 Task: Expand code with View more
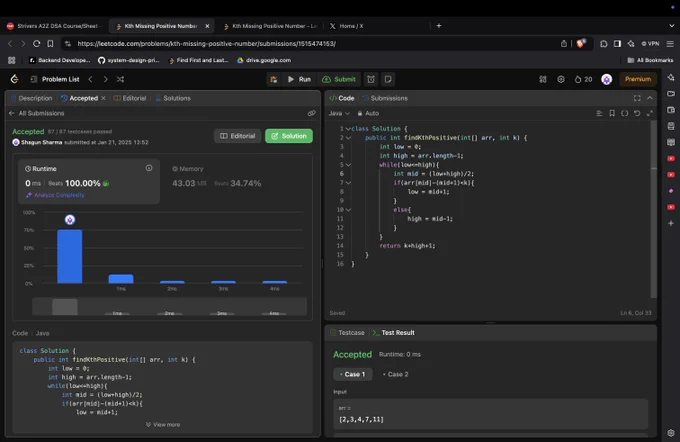163,425
